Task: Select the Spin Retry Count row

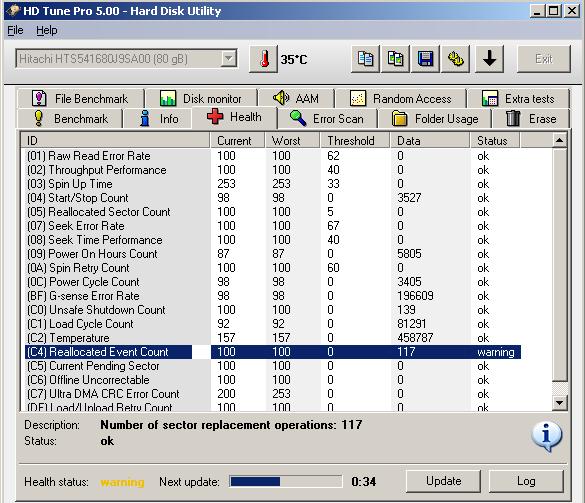Action: point(272,268)
